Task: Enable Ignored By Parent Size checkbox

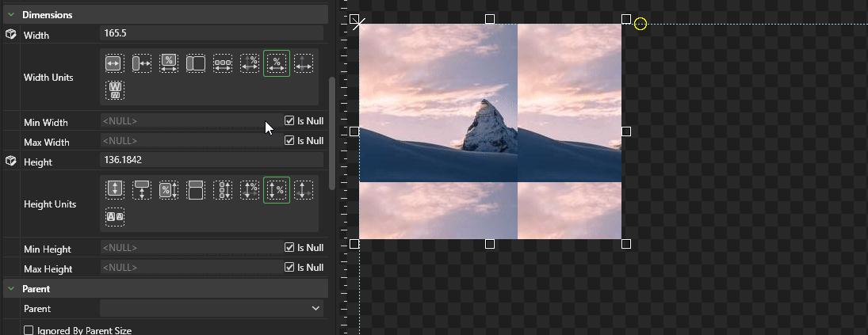Action: pyautogui.click(x=29, y=330)
